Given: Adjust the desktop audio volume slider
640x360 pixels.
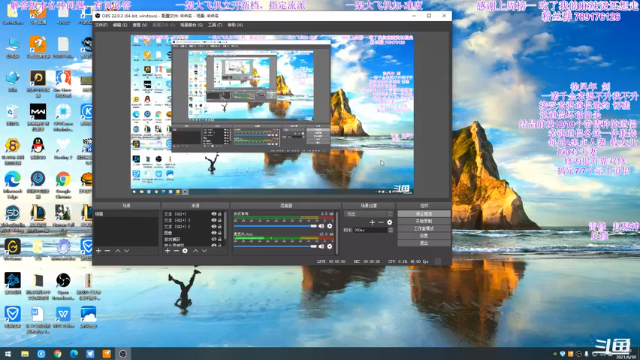Looking at the screenshot, I should [x=275, y=226].
